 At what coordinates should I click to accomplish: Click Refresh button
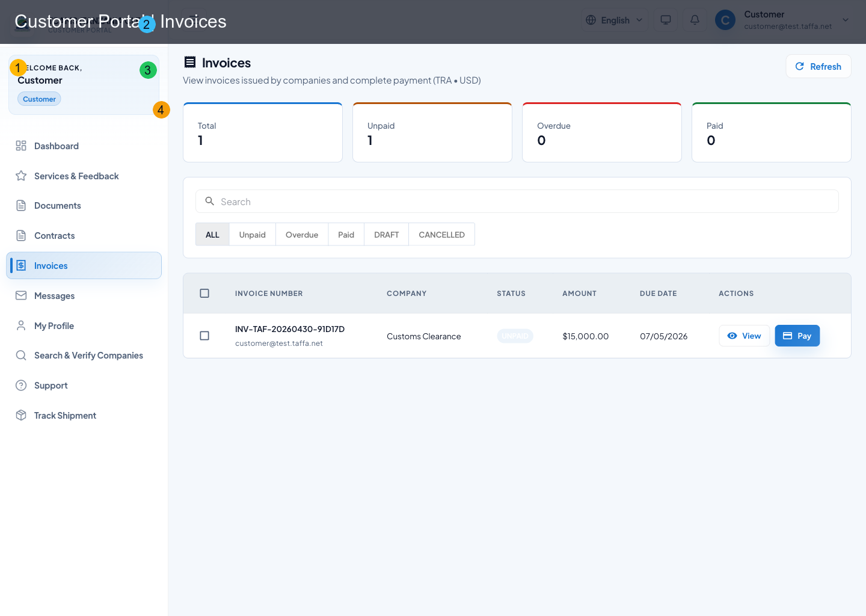click(818, 67)
